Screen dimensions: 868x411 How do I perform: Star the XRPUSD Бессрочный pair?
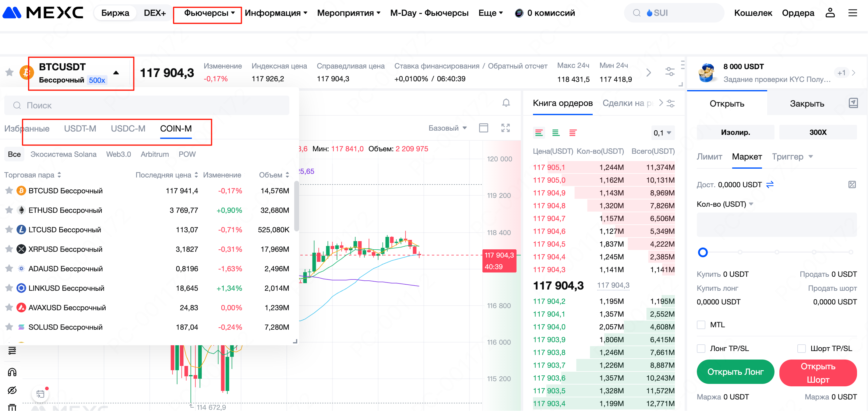click(x=9, y=249)
